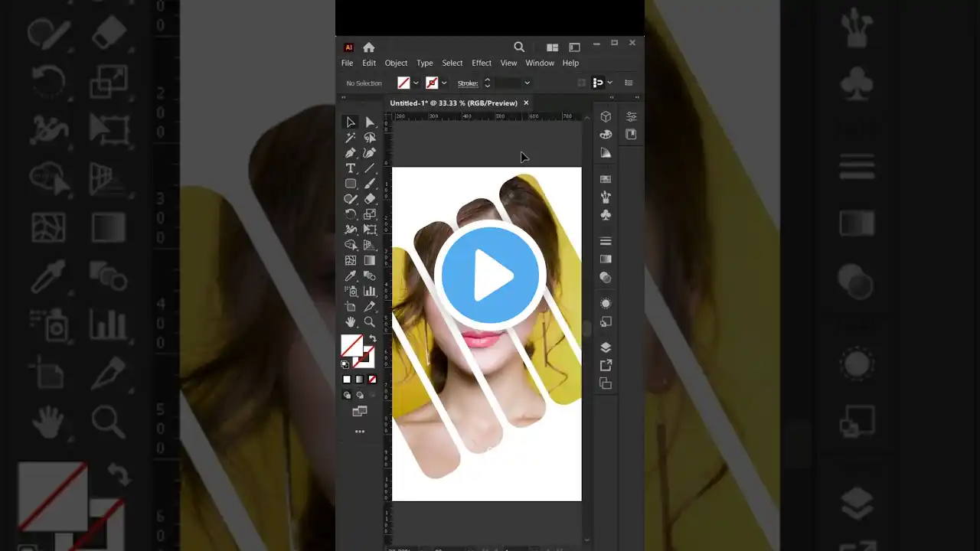Activate the Zoom tool

(x=370, y=322)
